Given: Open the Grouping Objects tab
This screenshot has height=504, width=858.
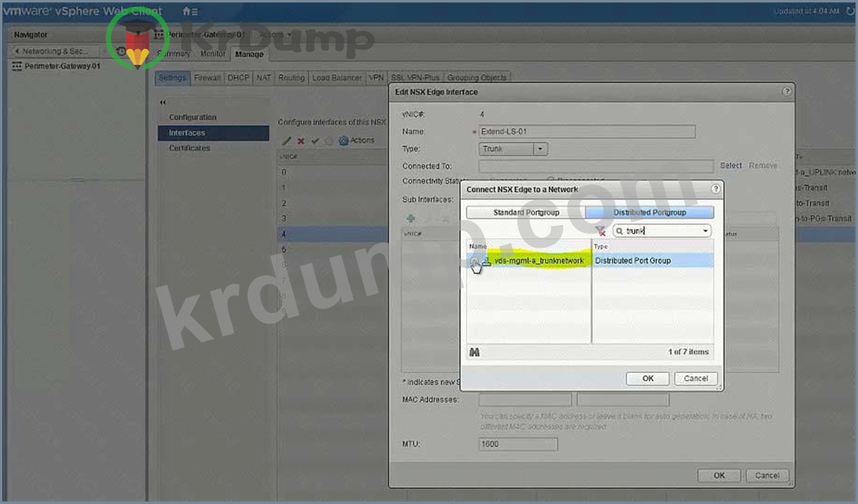Looking at the screenshot, I should (x=477, y=77).
